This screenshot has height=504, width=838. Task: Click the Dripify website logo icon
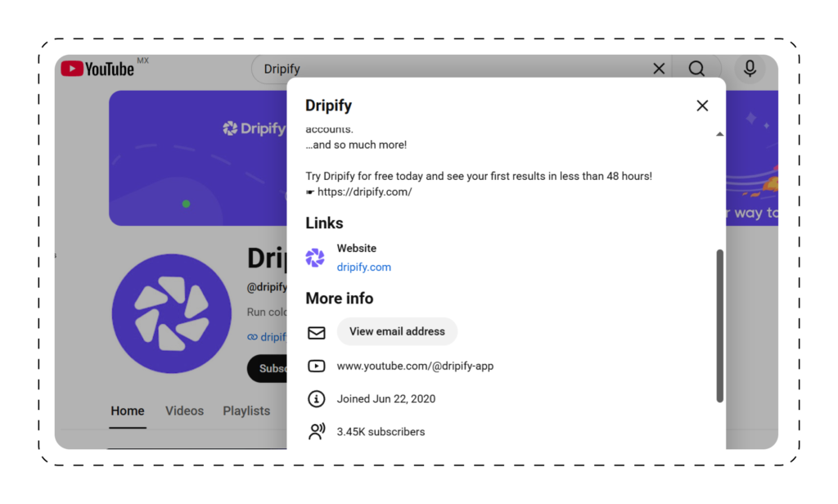click(x=315, y=258)
